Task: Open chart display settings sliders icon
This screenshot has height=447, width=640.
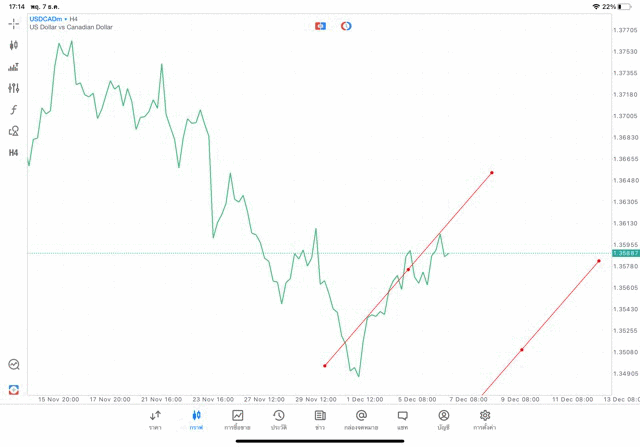Action: tap(14, 88)
